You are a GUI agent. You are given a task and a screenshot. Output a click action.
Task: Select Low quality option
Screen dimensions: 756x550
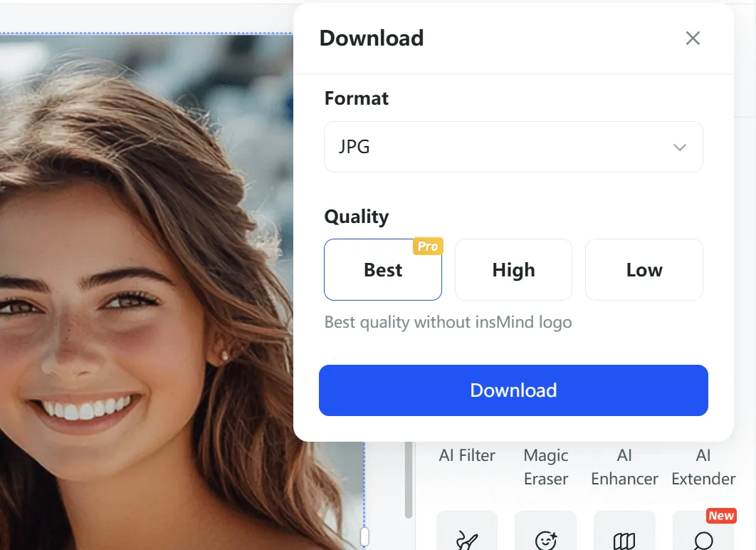pyautogui.click(x=644, y=270)
